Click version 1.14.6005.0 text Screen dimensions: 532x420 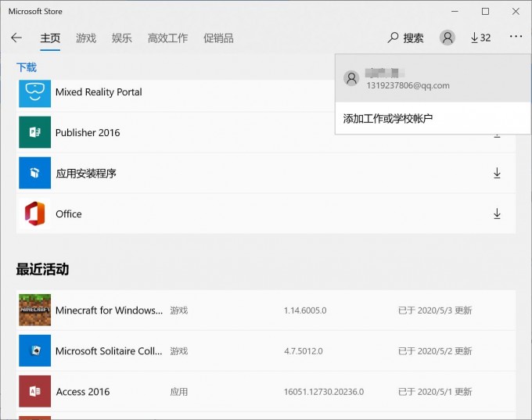pos(305,311)
